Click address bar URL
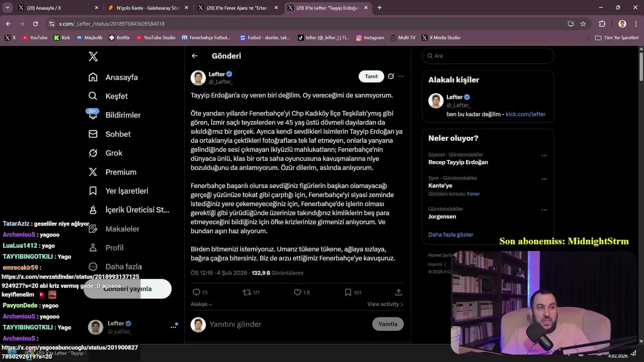This screenshot has height=362, width=644. 112,24
